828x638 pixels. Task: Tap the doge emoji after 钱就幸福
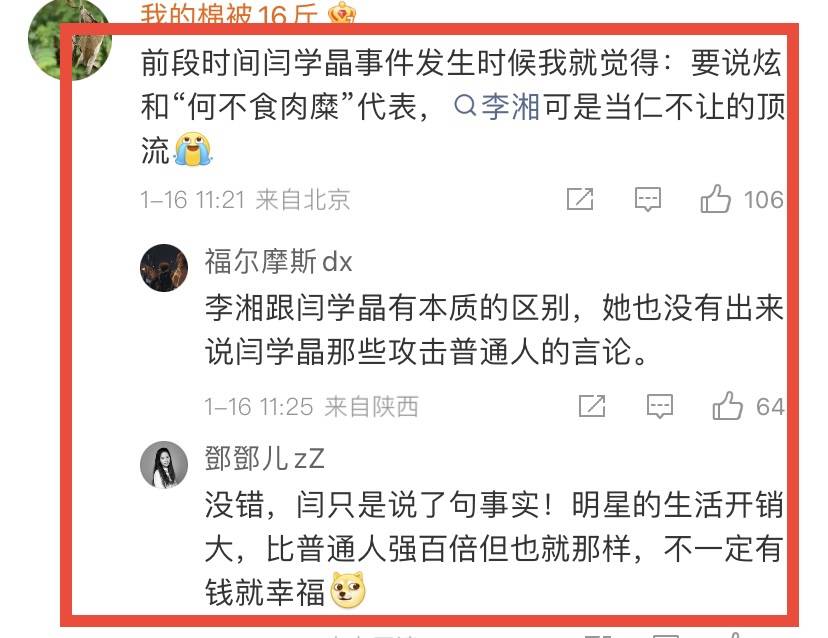coord(348,590)
